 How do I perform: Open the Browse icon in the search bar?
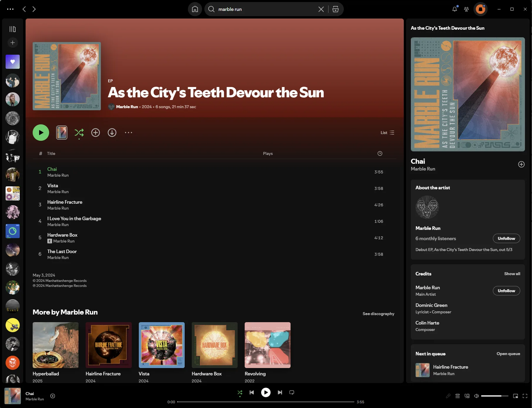click(336, 9)
